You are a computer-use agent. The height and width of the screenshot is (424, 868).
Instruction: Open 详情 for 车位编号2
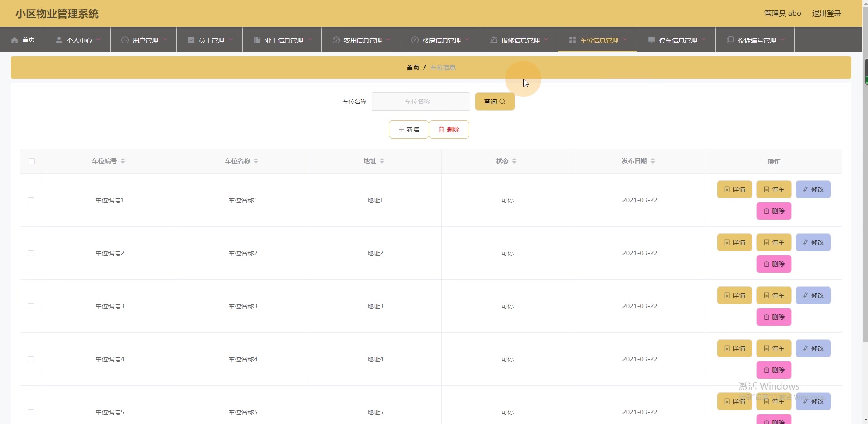pos(734,242)
